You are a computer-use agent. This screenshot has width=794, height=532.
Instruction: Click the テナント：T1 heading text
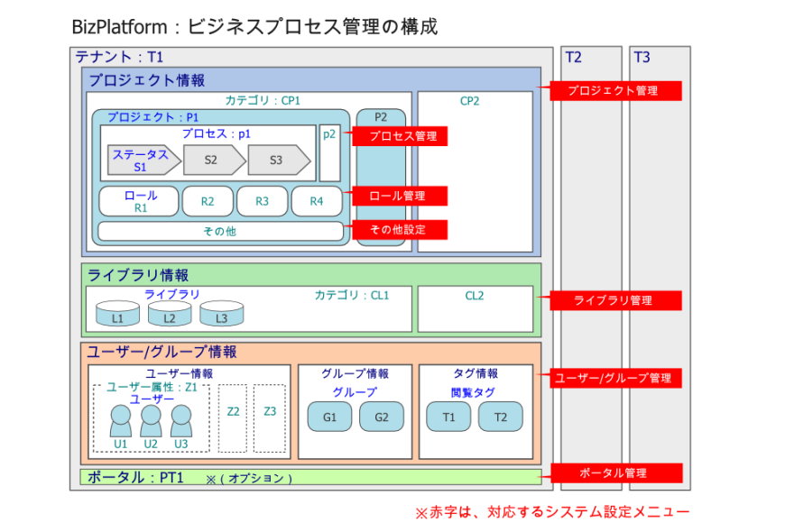pos(119,57)
